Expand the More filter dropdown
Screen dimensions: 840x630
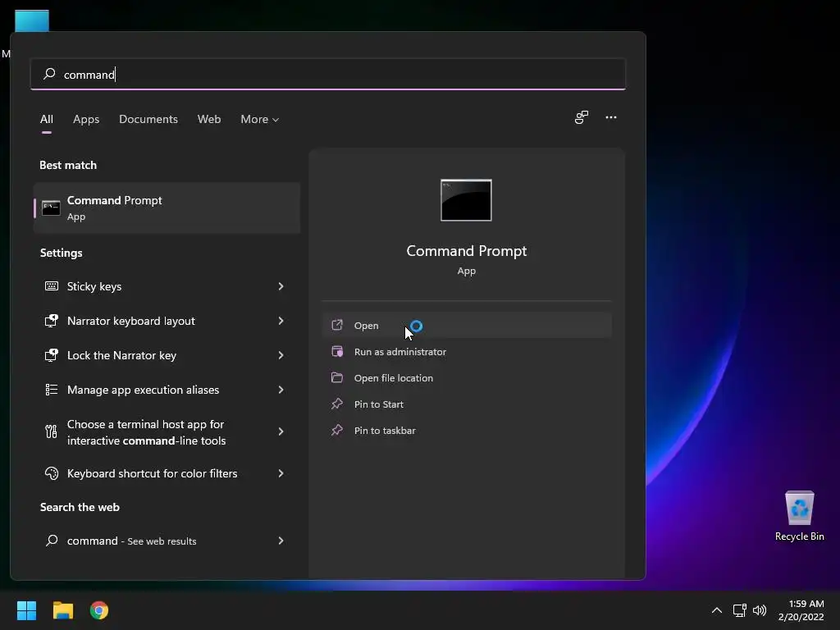260,119
